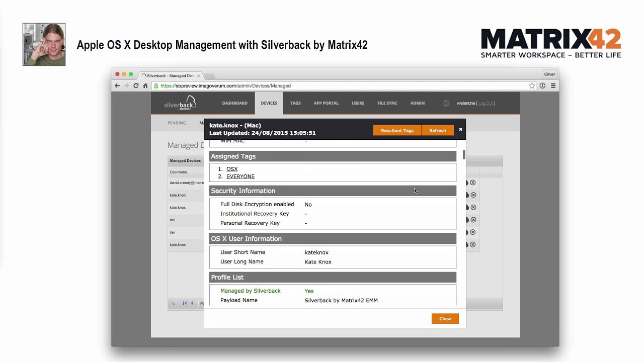
Task: Click the OS X User Information header
Action: (x=333, y=239)
